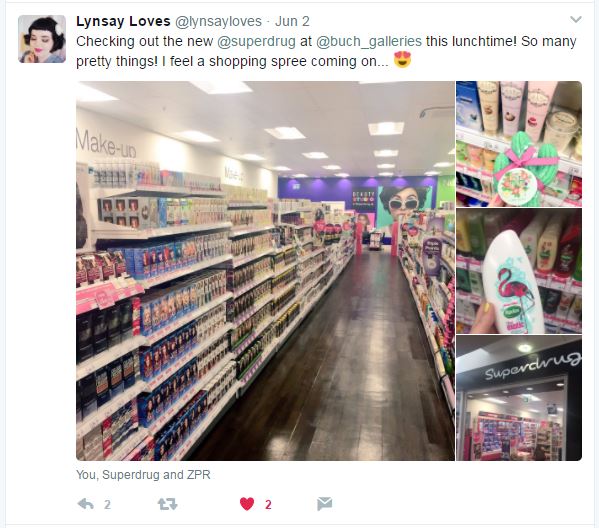Click the like count number 2
Viewport: 599px width, 528px height.
[268, 505]
